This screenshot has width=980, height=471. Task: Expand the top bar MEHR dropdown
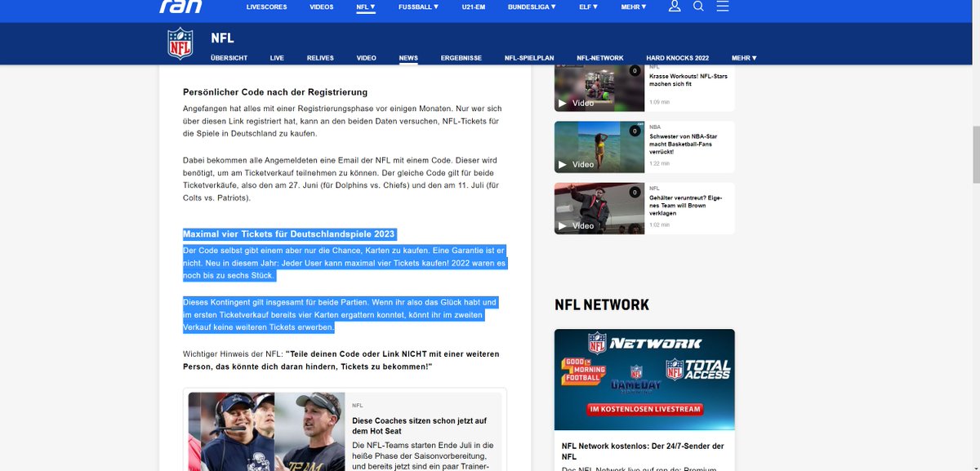point(633,7)
